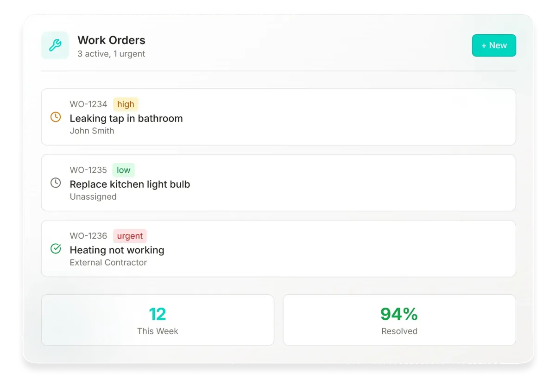Open the 94% Resolved stat card
The height and width of the screenshot is (392, 556).
[x=399, y=320]
